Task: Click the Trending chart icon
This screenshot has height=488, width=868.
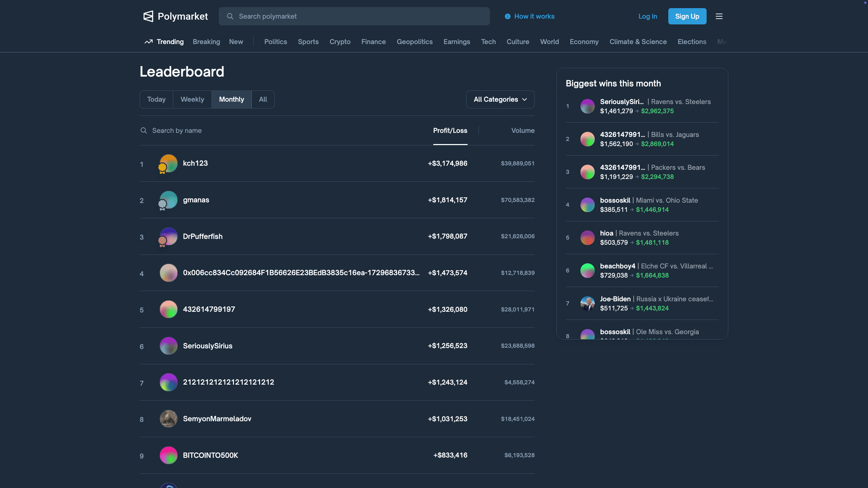Action: point(148,42)
